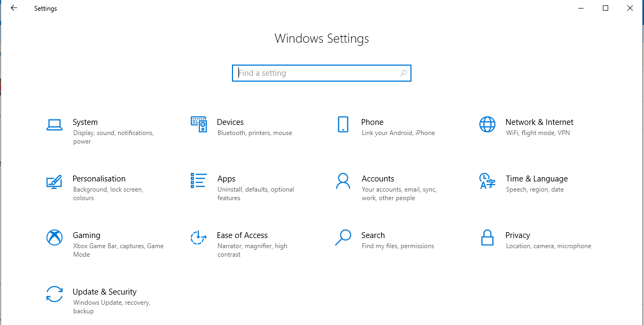
Task: Open the Apps label
Action: (227, 179)
